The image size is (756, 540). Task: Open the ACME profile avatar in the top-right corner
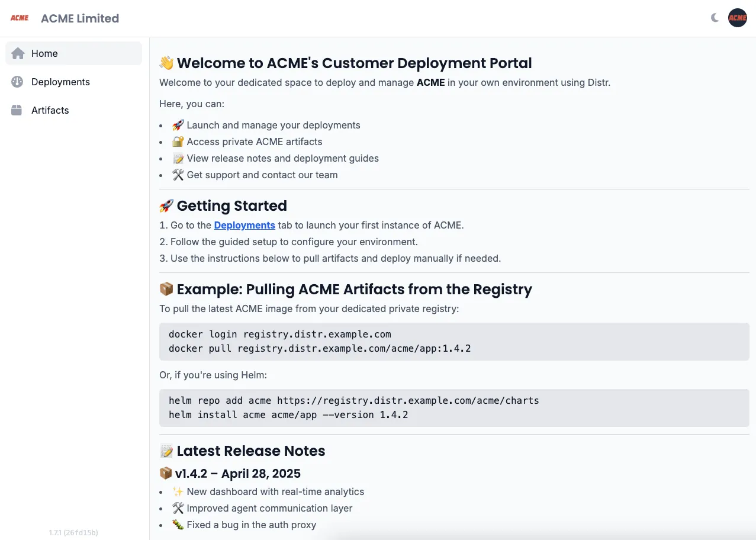737,18
